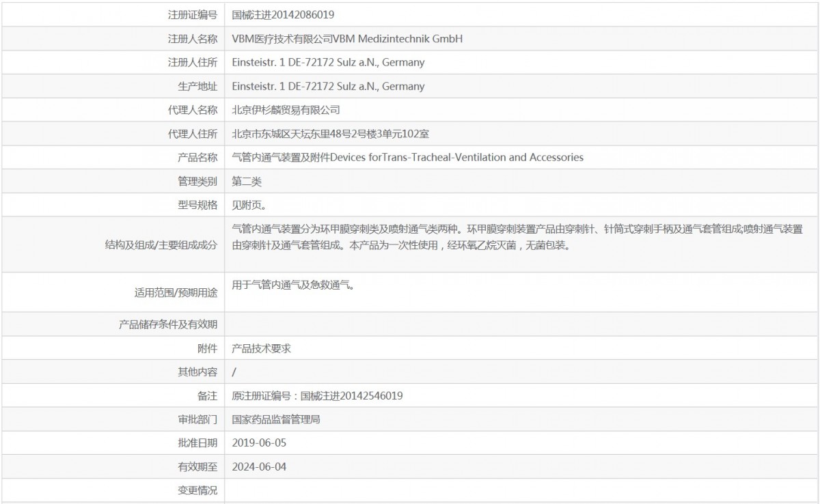820x504 pixels.
Task: Select the original registration number 国械注进20142546019
Action: [351, 396]
